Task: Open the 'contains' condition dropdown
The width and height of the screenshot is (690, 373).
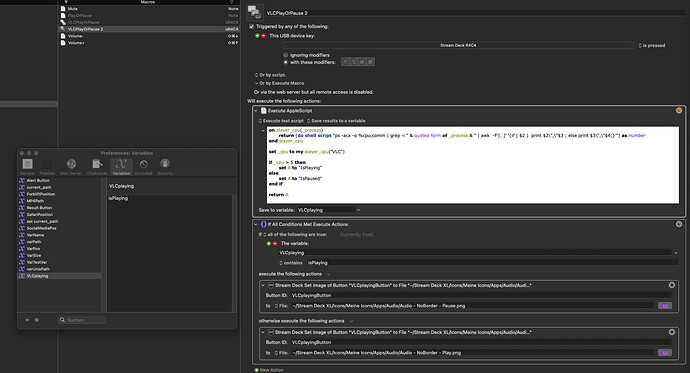Action: click(x=290, y=263)
